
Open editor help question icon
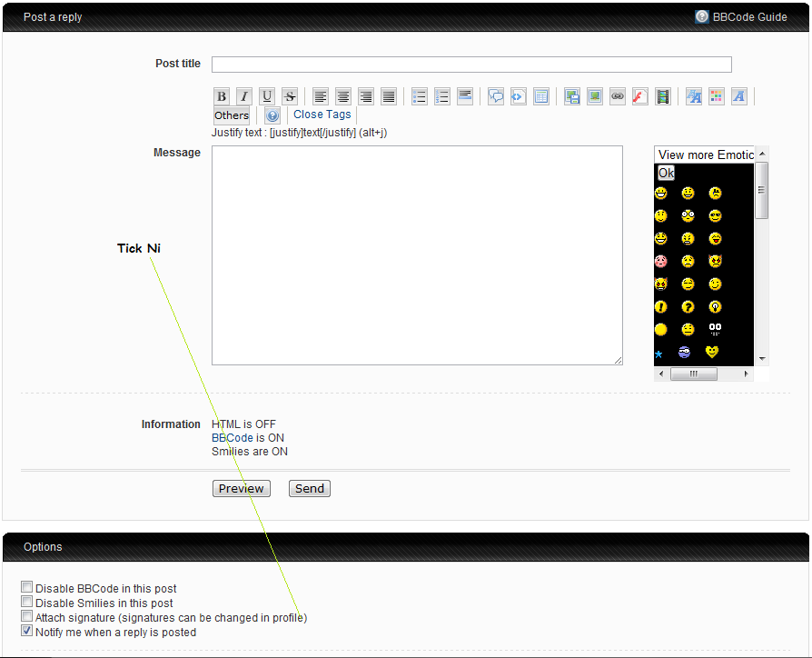272,115
